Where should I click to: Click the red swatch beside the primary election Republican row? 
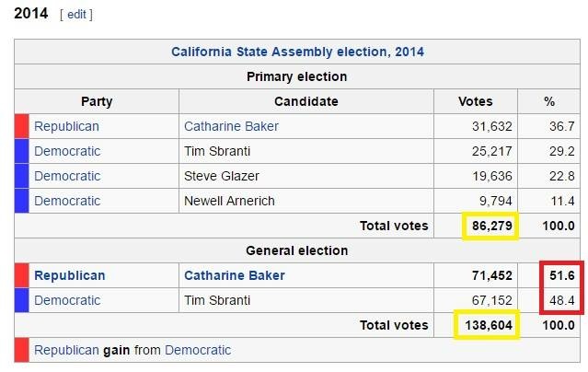[x=22, y=126]
